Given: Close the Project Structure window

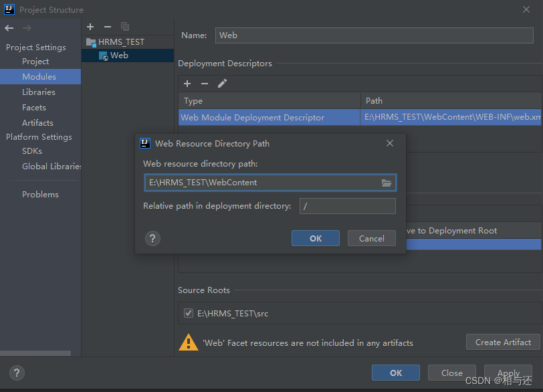Looking at the screenshot, I should pyautogui.click(x=526, y=9).
